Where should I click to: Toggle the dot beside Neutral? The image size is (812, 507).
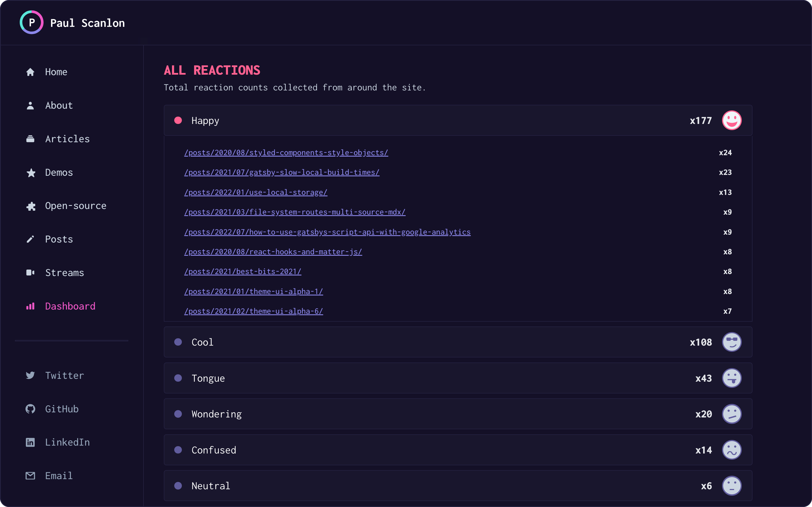178,485
